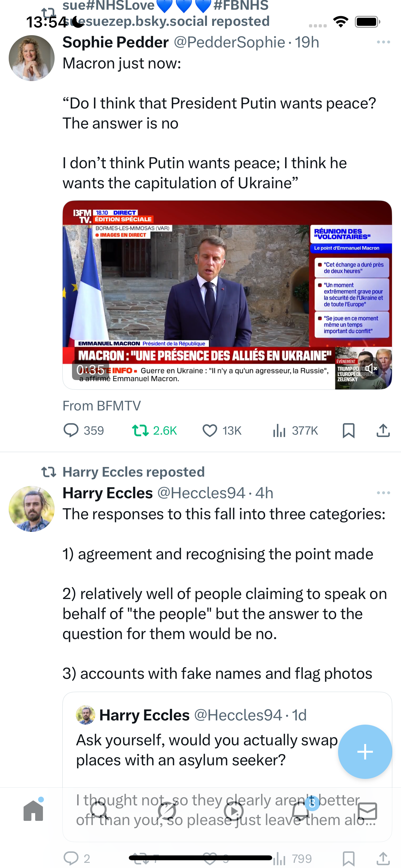Open the notifications bell

(x=300, y=811)
